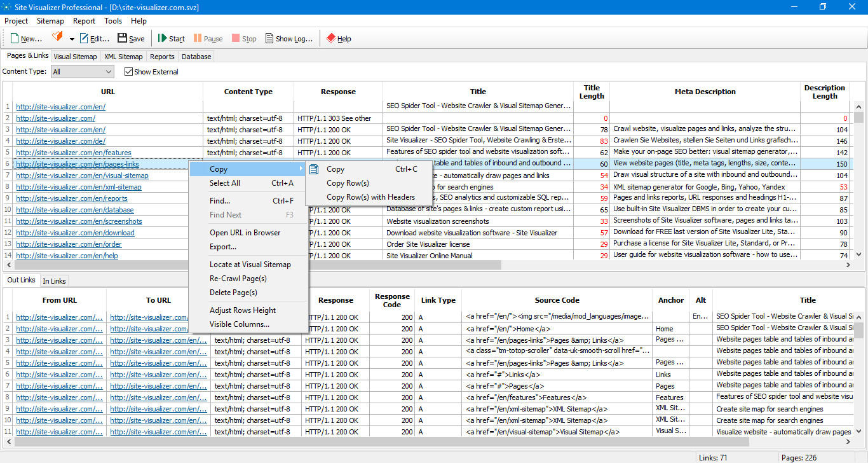Open the Content Type dropdown set to All
This screenshot has height=463, width=868.
(82, 72)
